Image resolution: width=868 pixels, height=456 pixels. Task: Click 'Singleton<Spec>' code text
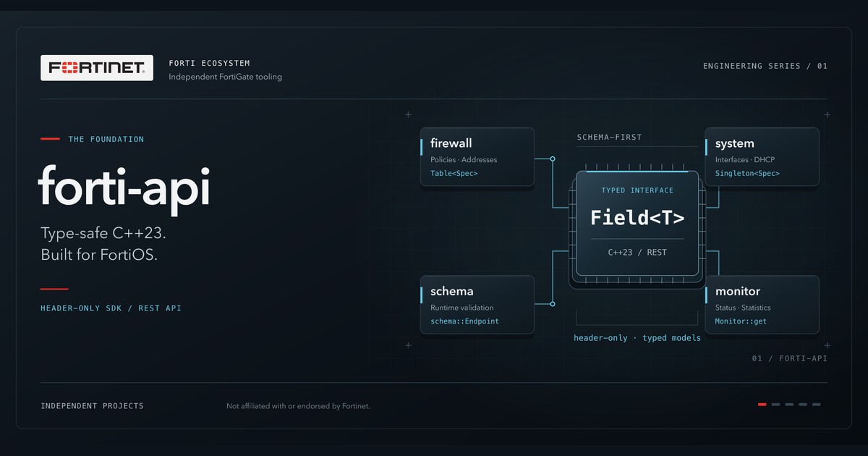747,174
